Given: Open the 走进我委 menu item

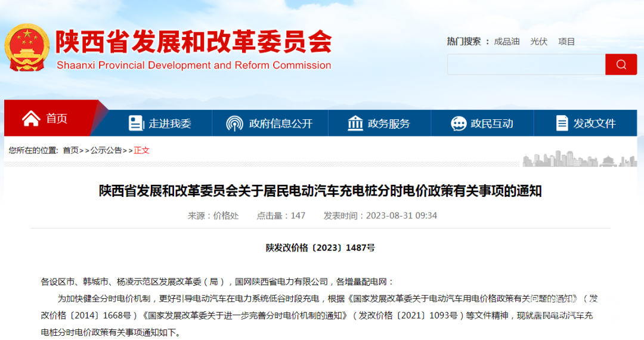Looking at the screenshot, I should tap(160, 123).
